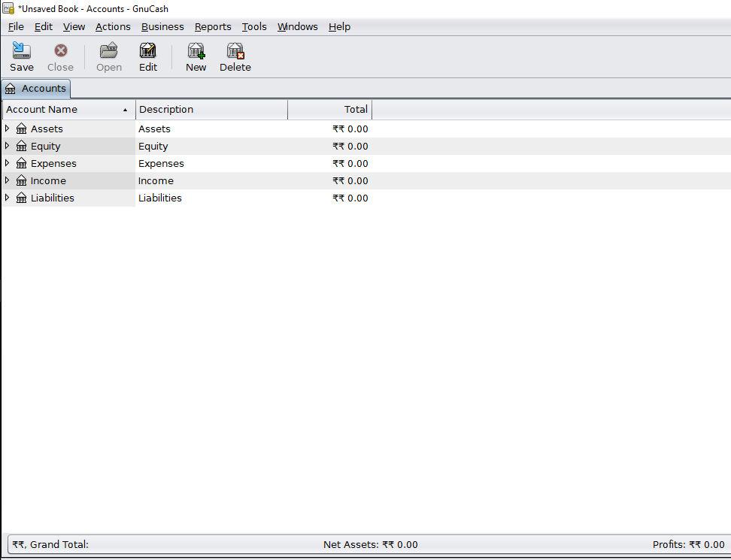Click the Expenses total 0.00 value
Image resolution: width=731 pixels, height=560 pixels.
coord(350,163)
